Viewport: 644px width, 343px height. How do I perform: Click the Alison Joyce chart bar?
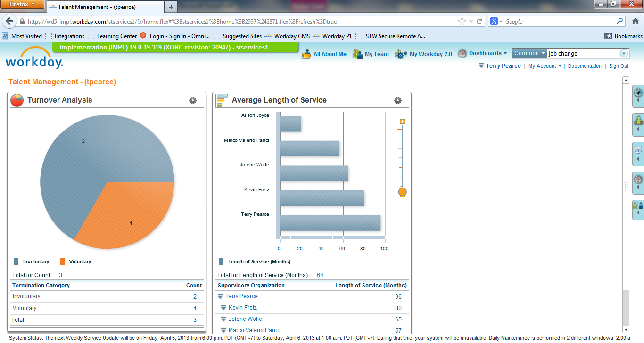coord(290,124)
